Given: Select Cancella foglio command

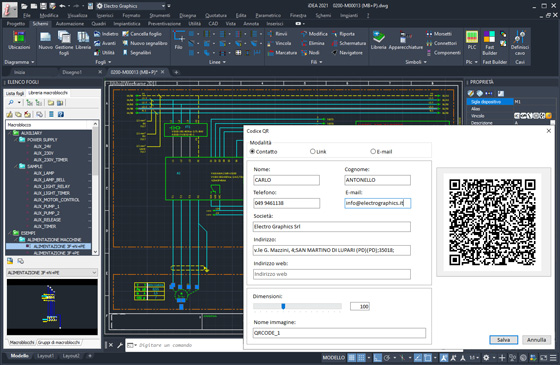Looking at the screenshot, I should [142, 34].
